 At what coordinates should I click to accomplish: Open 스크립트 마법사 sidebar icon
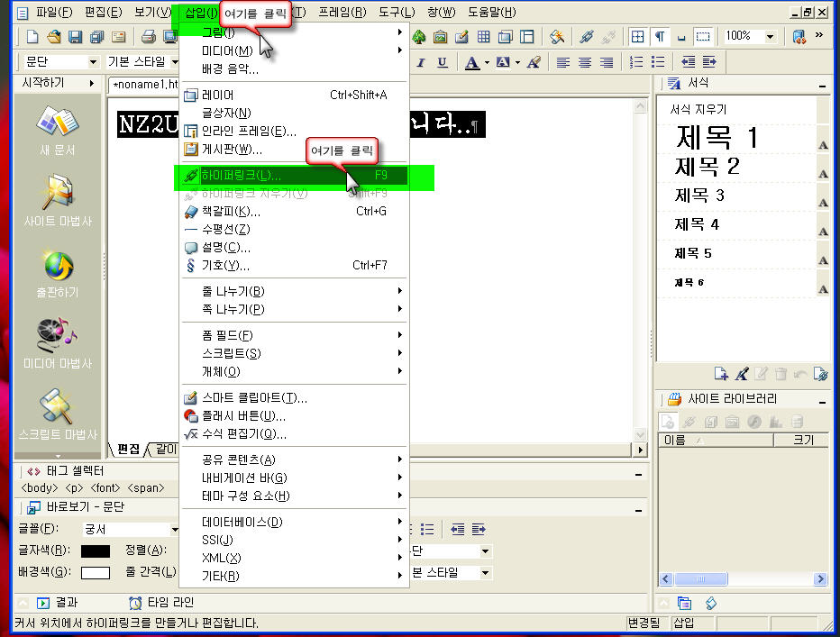(56, 405)
